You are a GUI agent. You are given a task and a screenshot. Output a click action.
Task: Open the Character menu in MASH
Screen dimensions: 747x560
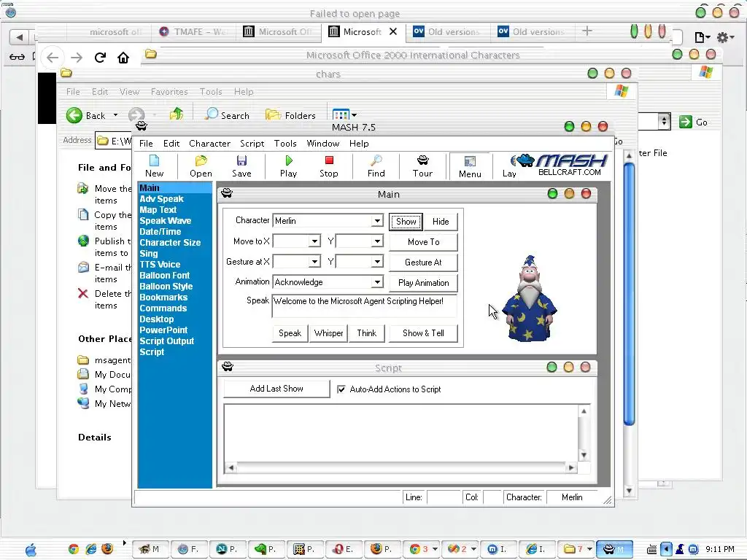[209, 144]
